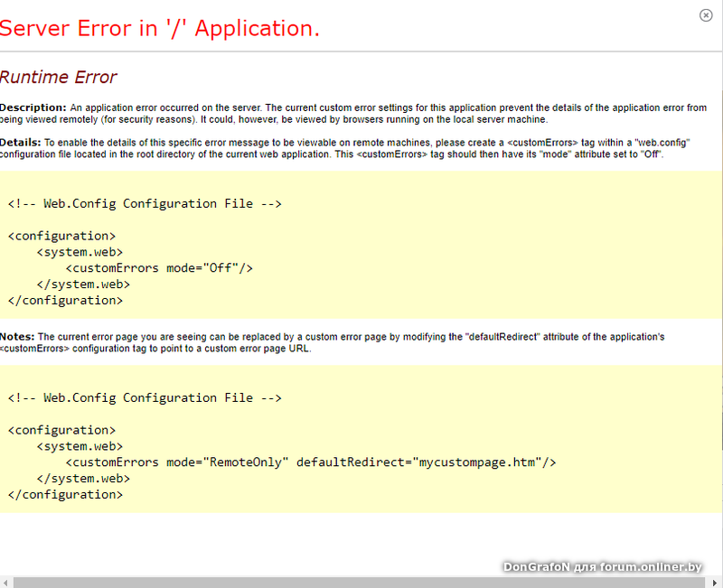Click the second Web.Config comment line
Screen dimensions: 723x588
145,397
